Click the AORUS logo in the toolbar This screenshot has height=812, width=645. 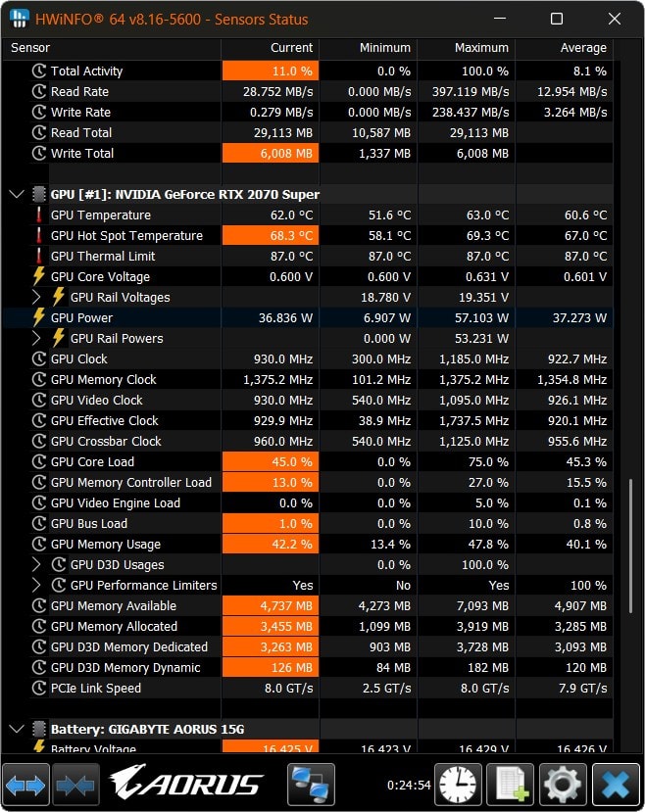pyautogui.click(x=186, y=785)
